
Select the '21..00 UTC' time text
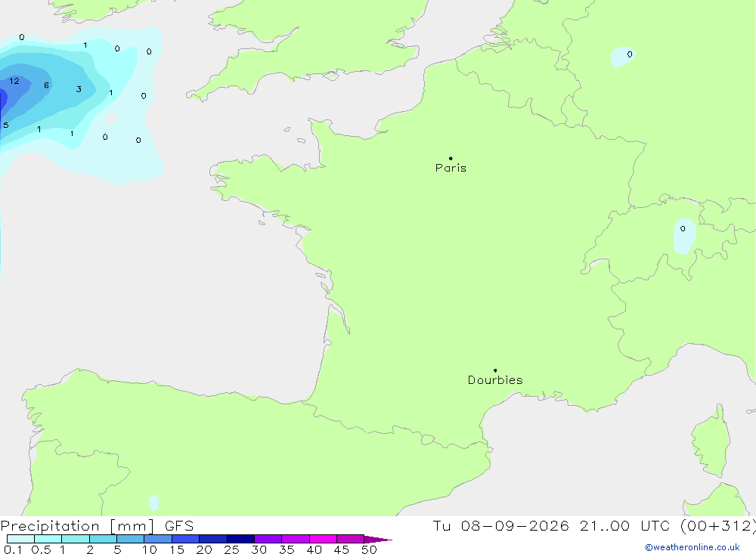click(625, 525)
